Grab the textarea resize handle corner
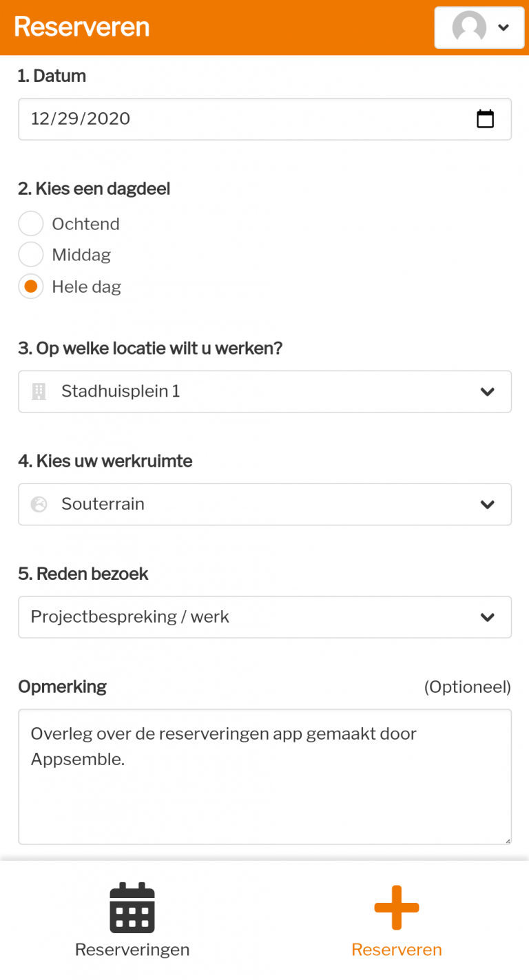The height and width of the screenshot is (980, 529). (x=508, y=841)
